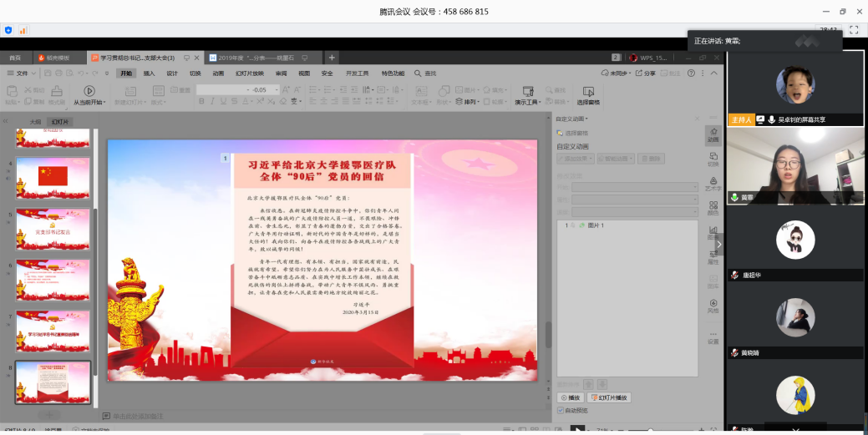Start slideshow with 从当前开始 play icon
This screenshot has height=435, width=868.
point(89,90)
